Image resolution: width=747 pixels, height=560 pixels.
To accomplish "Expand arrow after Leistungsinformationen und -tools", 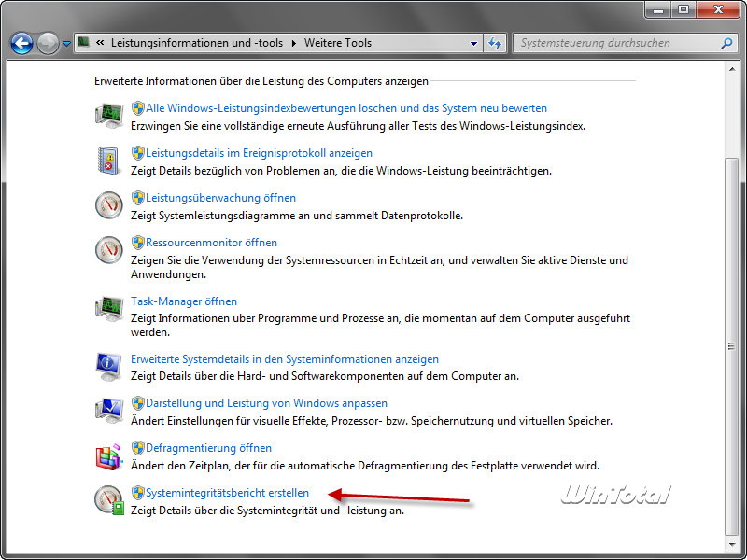I will pyautogui.click(x=293, y=43).
